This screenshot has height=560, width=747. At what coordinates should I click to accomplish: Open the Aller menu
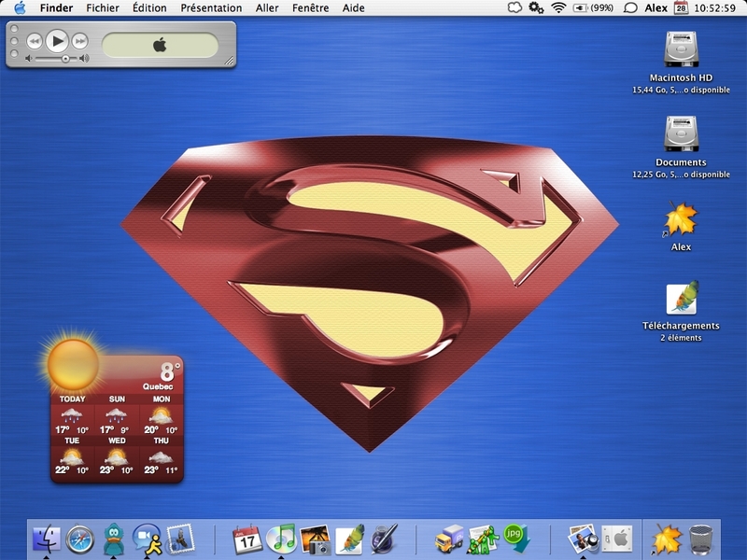pos(267,8)
